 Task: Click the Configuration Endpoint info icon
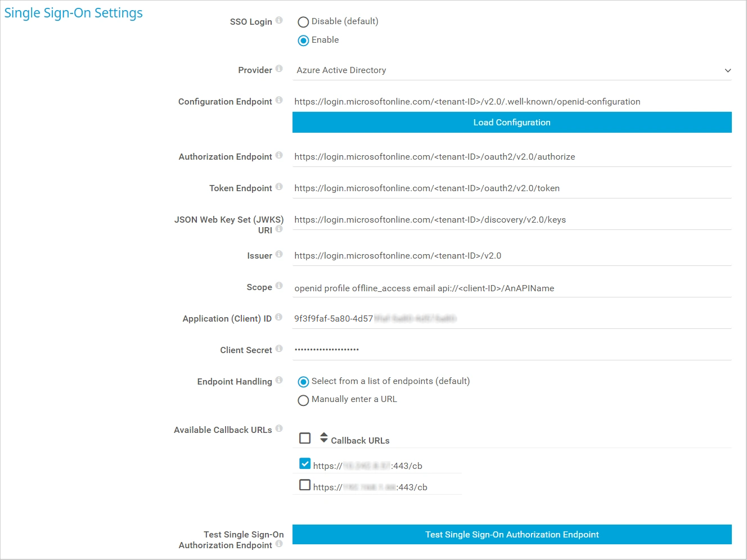click(x=279, y=101)
